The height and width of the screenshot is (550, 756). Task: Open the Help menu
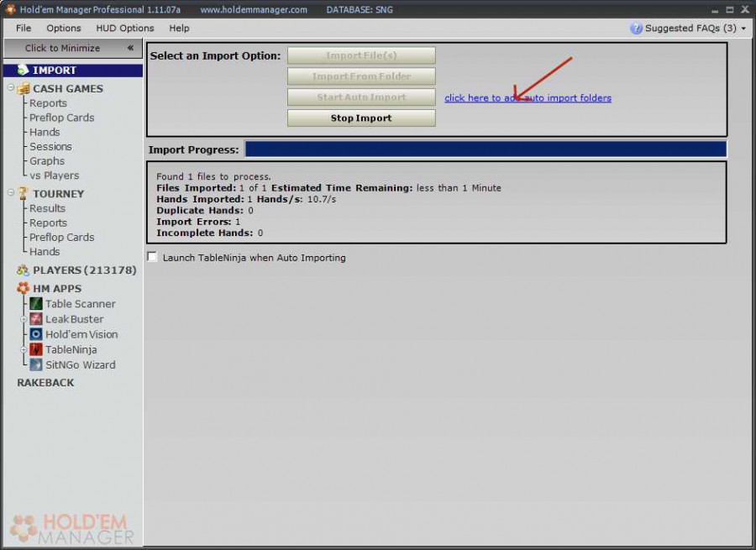(179, 28)
